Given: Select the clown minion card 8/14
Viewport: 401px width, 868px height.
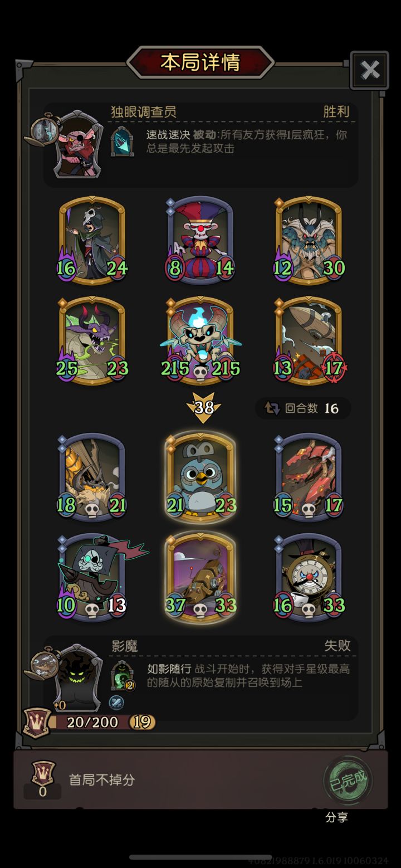Looking at the screenshot, I should tap(200, 240).
